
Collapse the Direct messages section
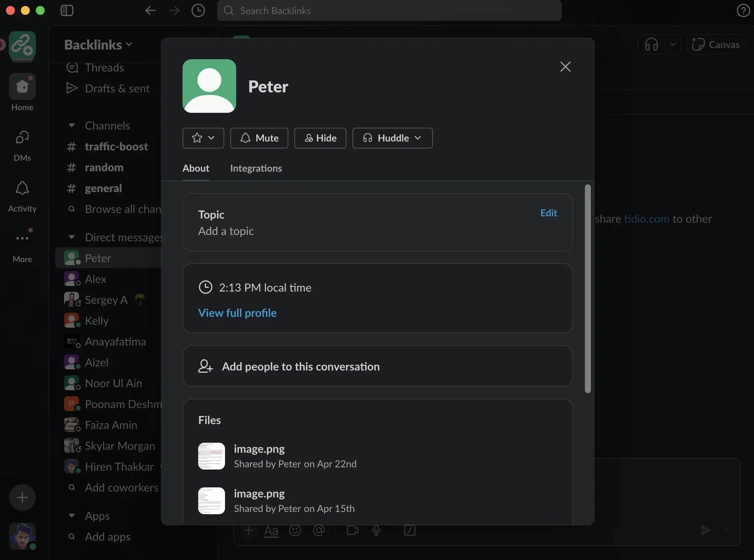click(72, 237)
